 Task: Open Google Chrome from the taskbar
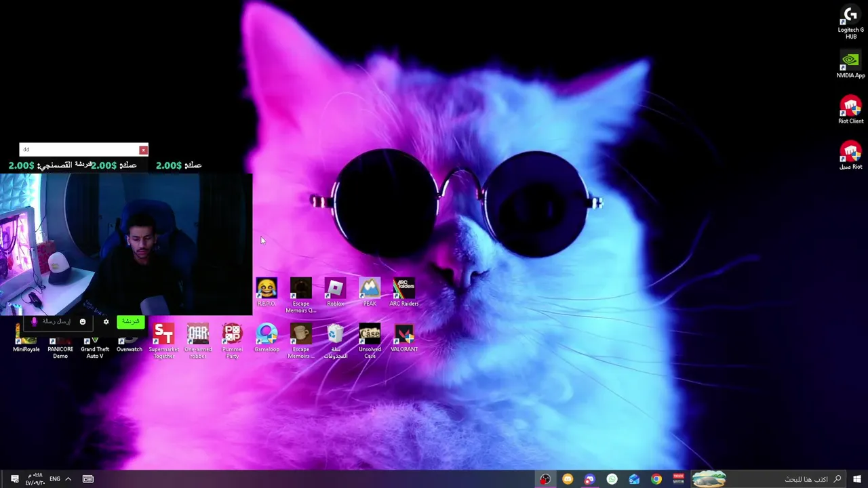pyautogui.click(x=656, y=479)
